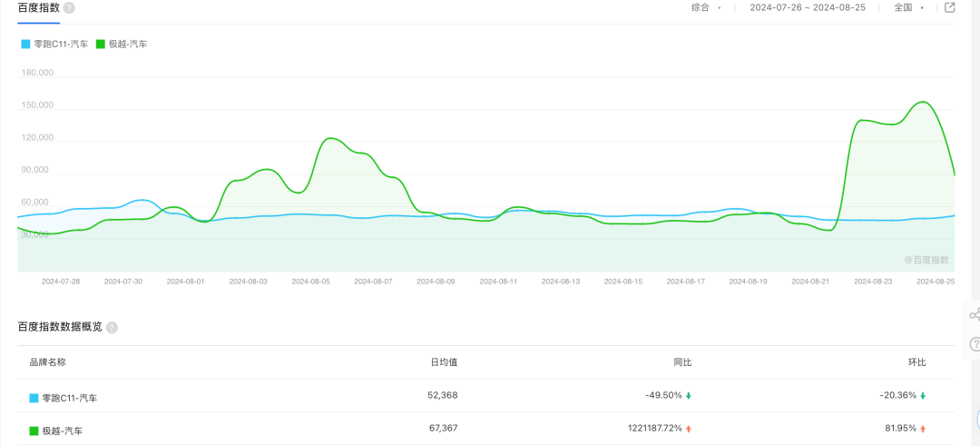Click y-axis label 180,000
The height and width of the screenshot is (446, 980).
pos(37,73)
